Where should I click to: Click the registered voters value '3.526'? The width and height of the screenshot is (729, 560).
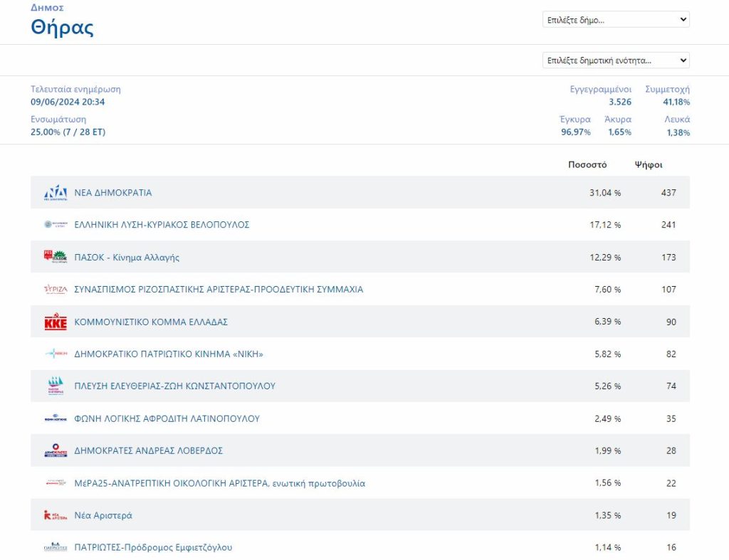[x=620, y=102]
